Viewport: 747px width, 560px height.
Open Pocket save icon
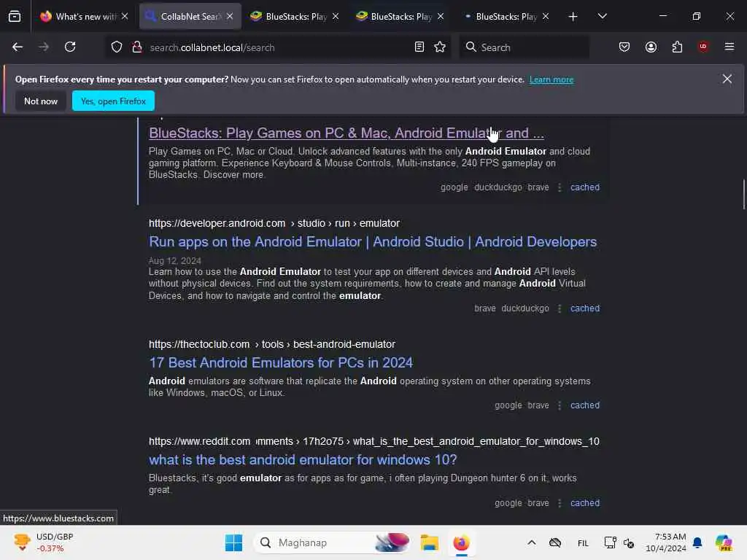coord(624,47)
